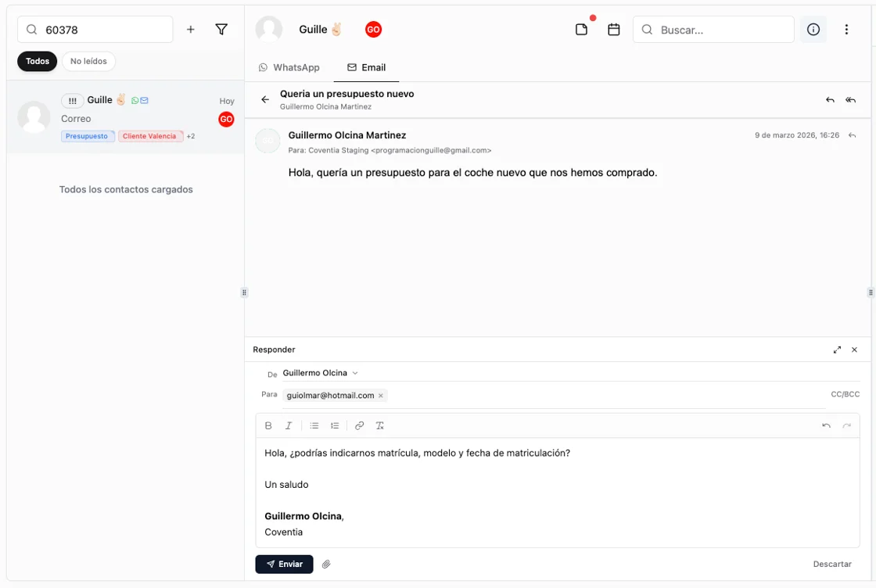Show CC/BCC fields in the reply
This screenshot has height=588, width=876.
pyautogui.click(x=845, y=393)
